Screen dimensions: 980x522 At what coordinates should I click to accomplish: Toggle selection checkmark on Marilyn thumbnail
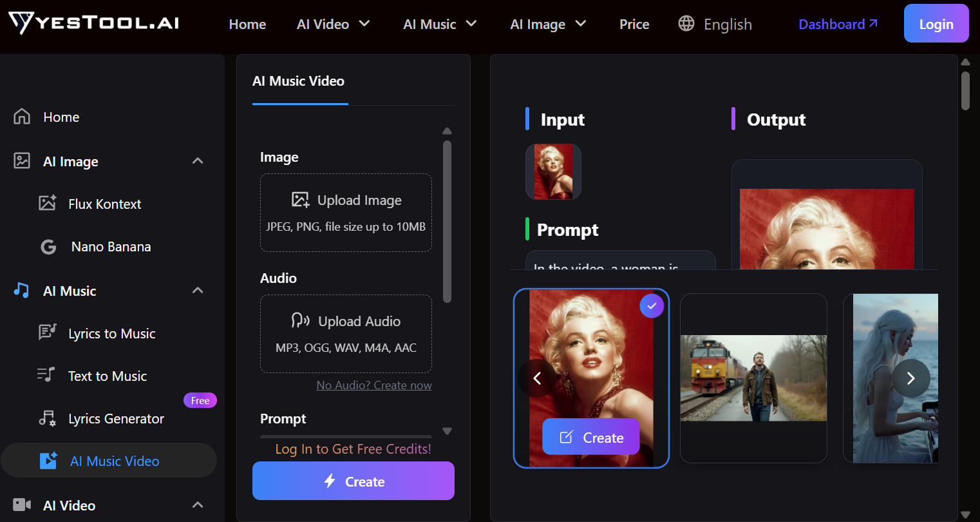click(652, 305)
